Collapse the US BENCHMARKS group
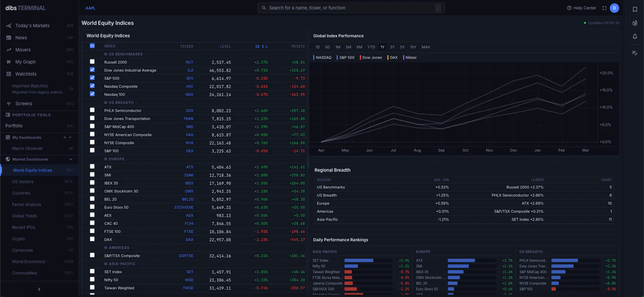644x297 pixels. click(125, 54)
